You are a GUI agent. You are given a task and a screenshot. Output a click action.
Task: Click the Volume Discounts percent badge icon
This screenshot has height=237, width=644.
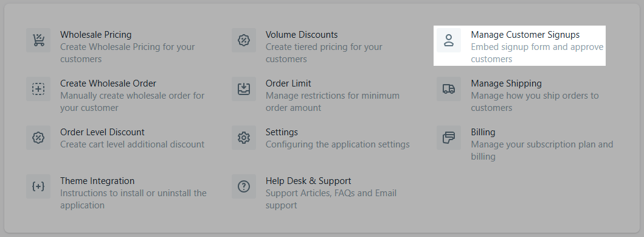click(x=244, y=40)
